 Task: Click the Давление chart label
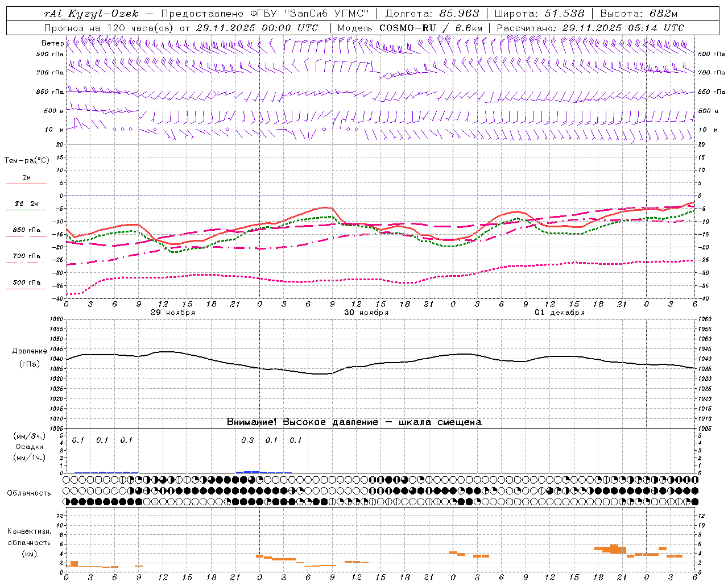point(28,351)
